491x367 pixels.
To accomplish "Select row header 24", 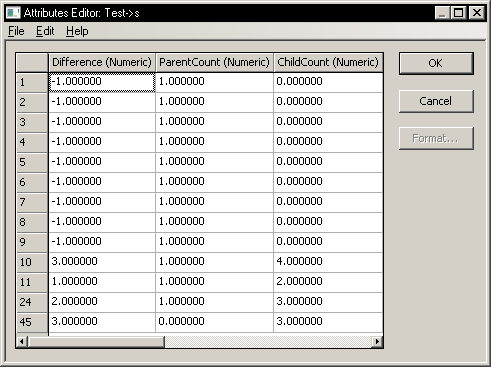I will (32, 302).
